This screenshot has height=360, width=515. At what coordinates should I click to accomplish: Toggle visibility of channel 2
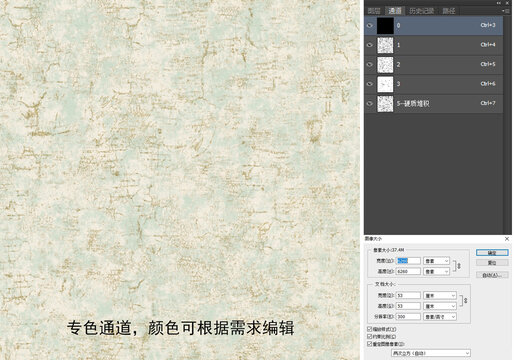point(369,64)
